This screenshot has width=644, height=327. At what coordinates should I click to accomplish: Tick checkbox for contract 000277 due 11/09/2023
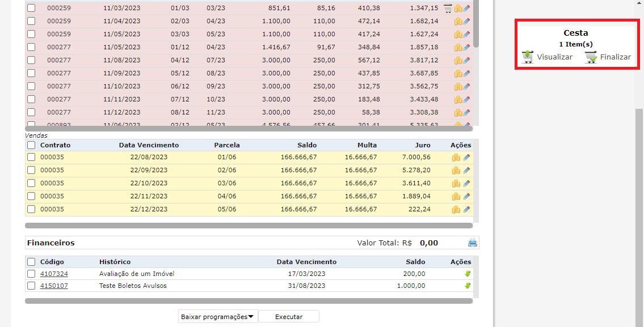[31, 73]
